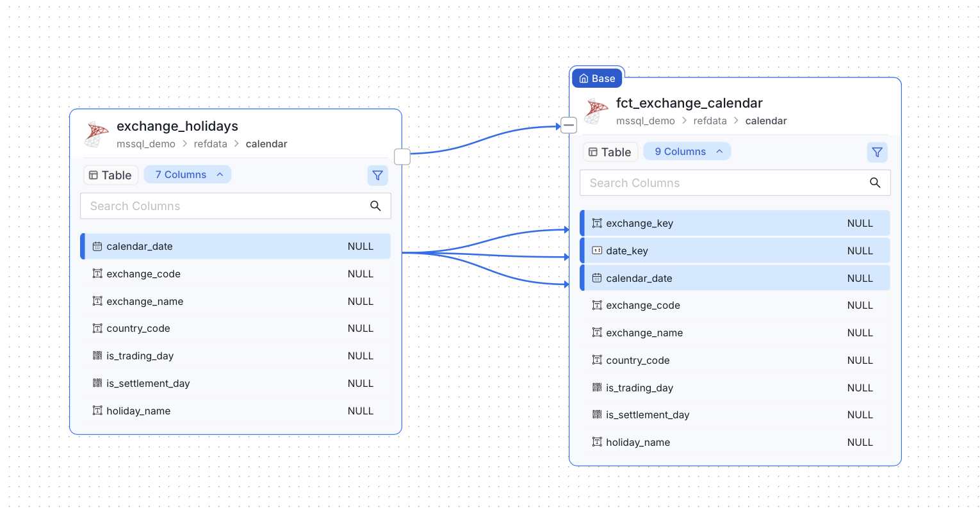Click the table icon in fct_exchange_calendar Table chip
The image size is (980, 515).
593,152
